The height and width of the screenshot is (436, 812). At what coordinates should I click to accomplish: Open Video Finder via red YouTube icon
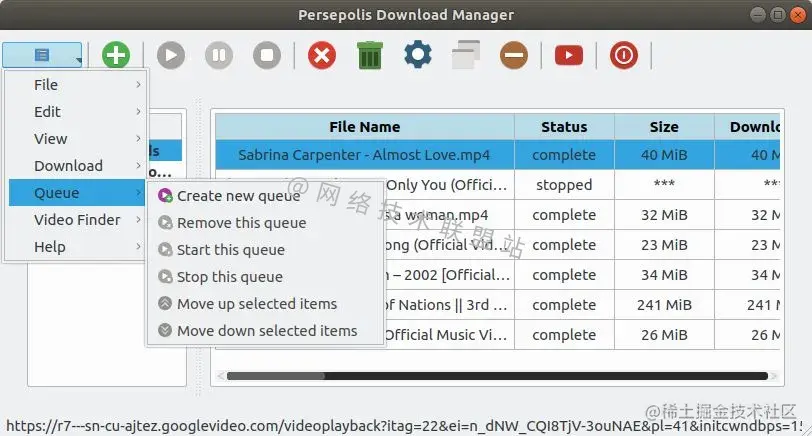569,55
